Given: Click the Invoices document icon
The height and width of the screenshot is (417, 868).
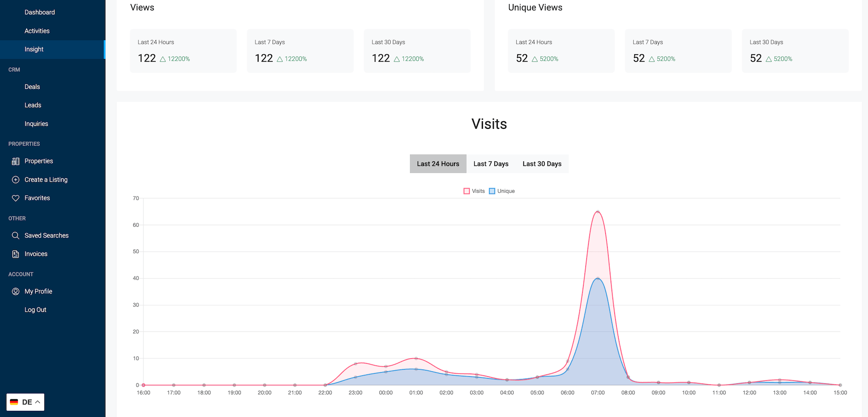Looking at the screenshot, I should tap(15, 254).
